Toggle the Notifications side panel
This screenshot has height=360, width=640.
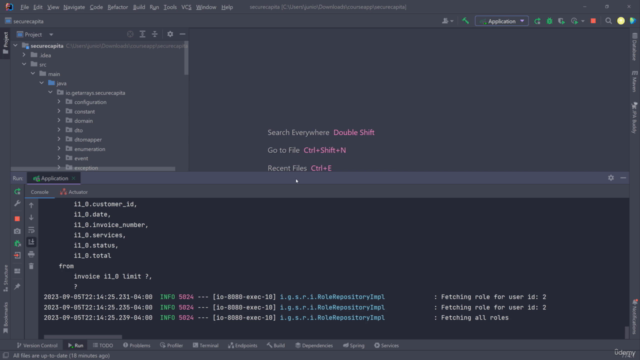634,317
